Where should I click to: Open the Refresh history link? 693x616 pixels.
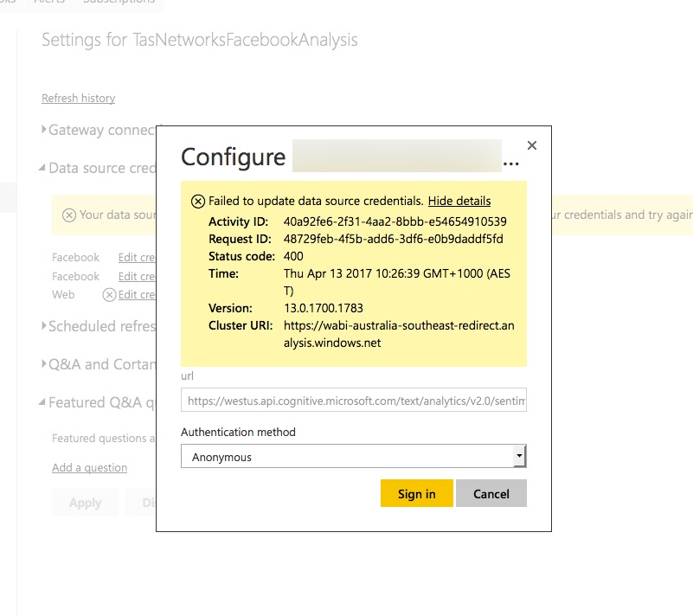tap(78, 98)
